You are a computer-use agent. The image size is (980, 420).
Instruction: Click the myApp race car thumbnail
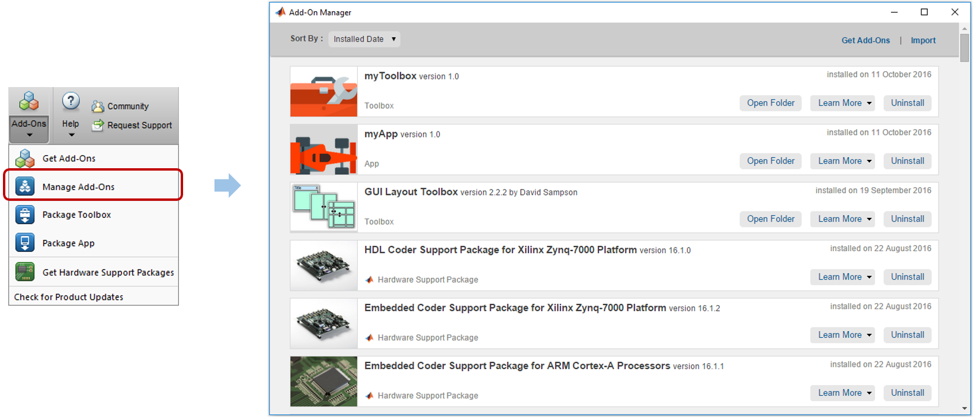tap(324, 149)
